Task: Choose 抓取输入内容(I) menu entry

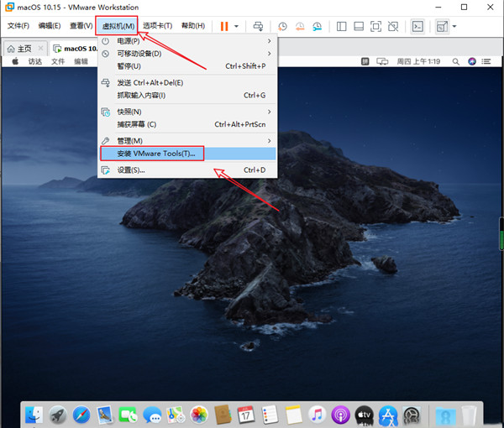Action: 187,96
